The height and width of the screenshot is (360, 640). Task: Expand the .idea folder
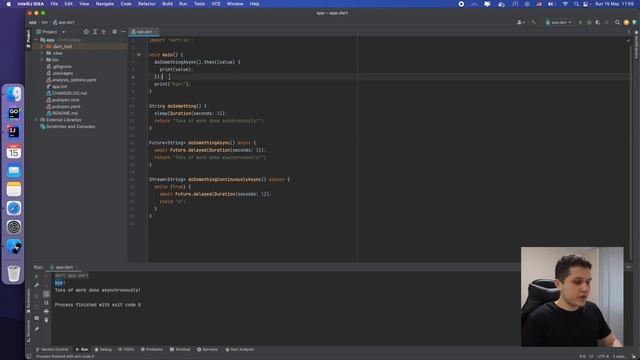point(42,53)
